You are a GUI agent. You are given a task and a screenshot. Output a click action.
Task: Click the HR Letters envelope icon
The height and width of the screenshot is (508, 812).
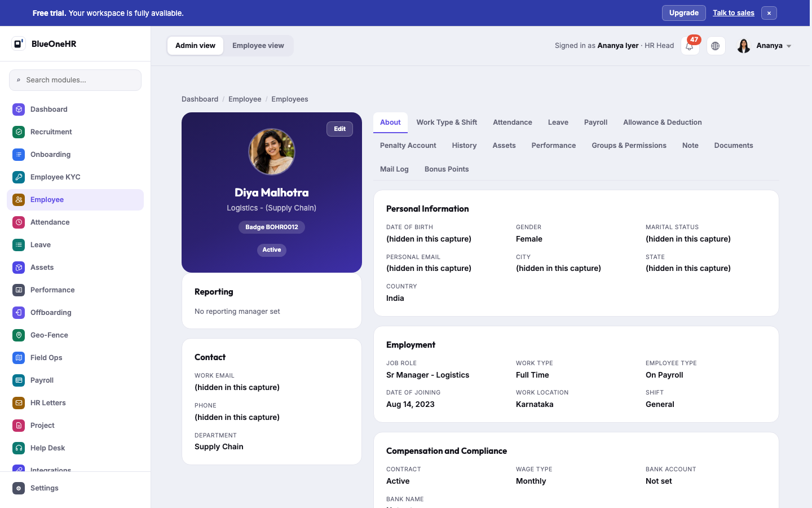pos(19,403)
